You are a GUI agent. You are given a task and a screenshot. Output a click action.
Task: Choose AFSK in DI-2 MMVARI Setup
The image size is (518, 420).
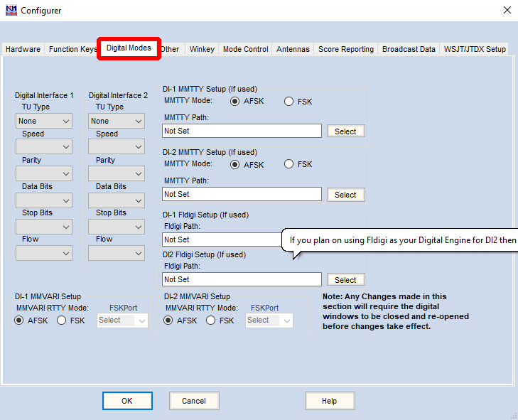tap(168, 321)
